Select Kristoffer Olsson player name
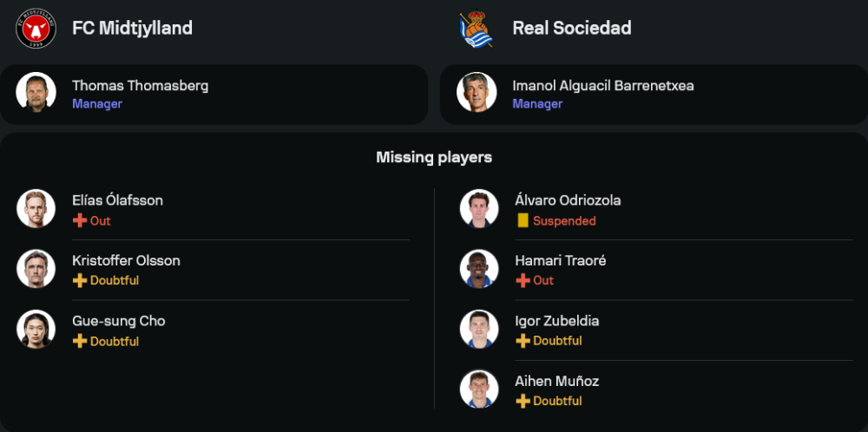Viewport: 868px width, 432px height. (126, 260)
